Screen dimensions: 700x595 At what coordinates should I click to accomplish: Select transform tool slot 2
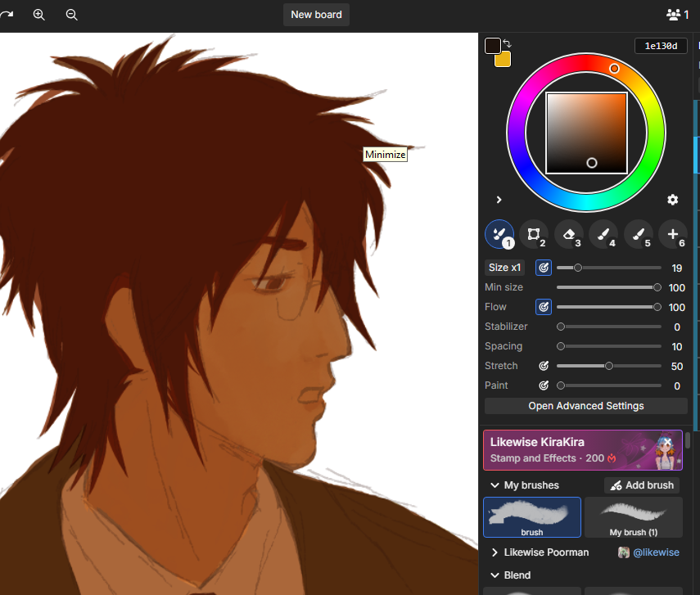(534, 234)
